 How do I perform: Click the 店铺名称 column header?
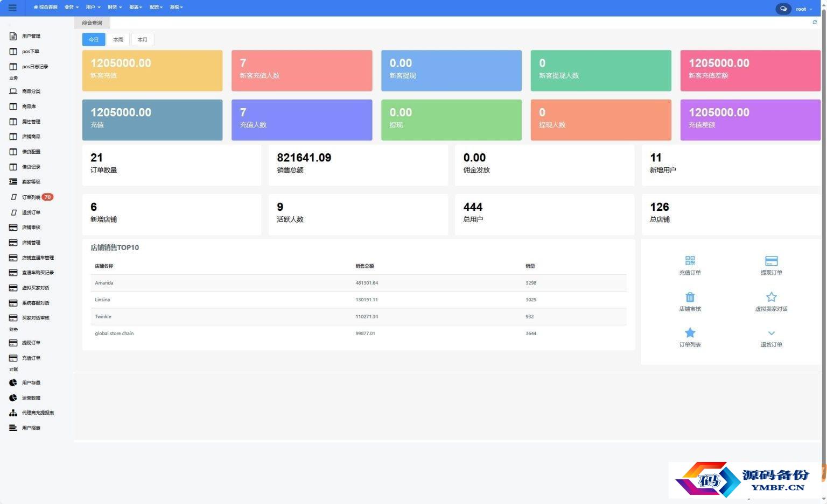pos(104,266)
